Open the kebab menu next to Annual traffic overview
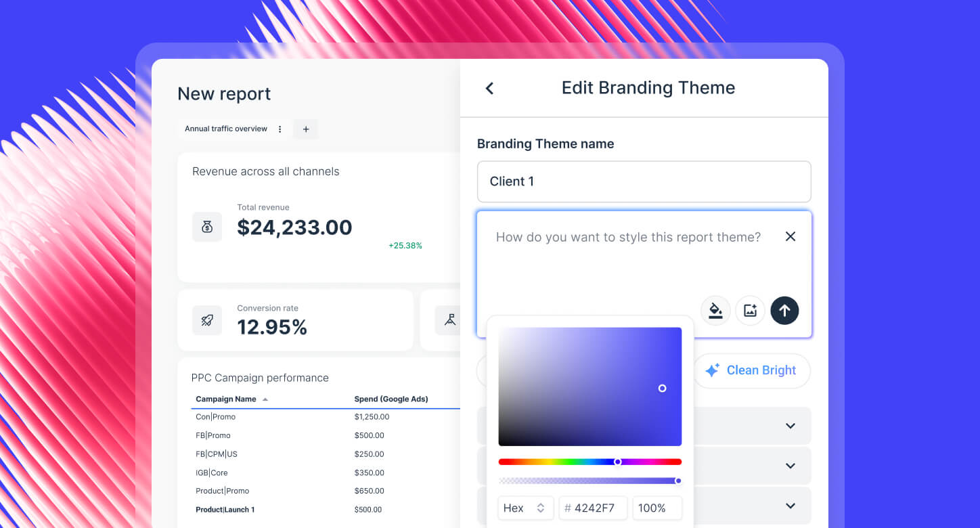This screenshot has width=980, height=528. click(x=280, y=129)
